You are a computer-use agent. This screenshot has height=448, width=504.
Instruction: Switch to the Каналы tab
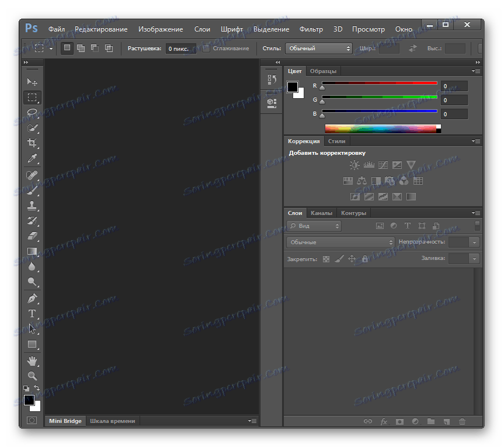pyautogui.click(x=321, y=213)
